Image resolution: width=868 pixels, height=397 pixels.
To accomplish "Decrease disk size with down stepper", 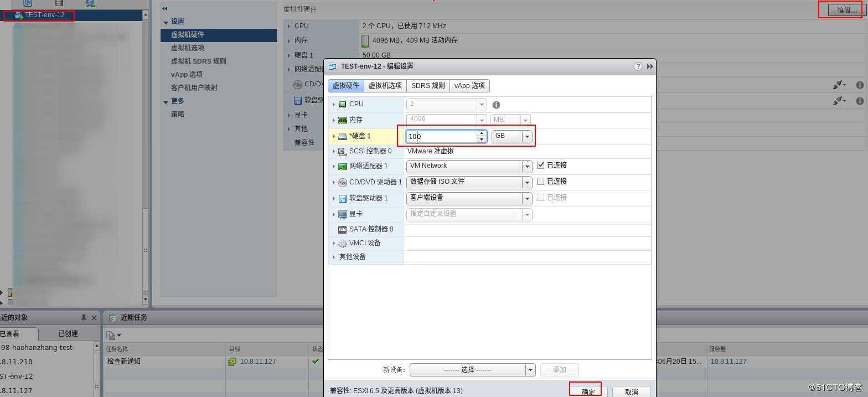I will (x=482, y=140).
